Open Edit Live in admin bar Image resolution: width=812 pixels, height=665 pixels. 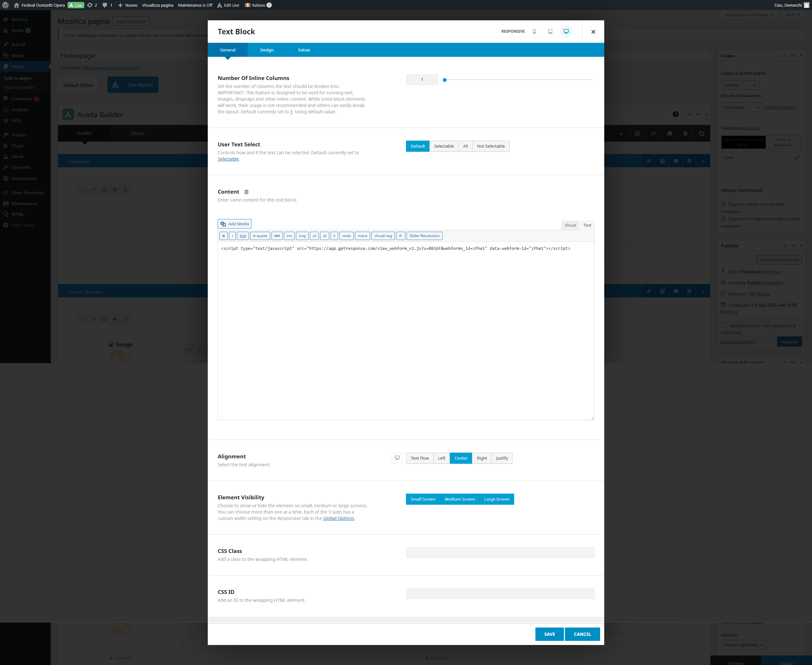228,5
